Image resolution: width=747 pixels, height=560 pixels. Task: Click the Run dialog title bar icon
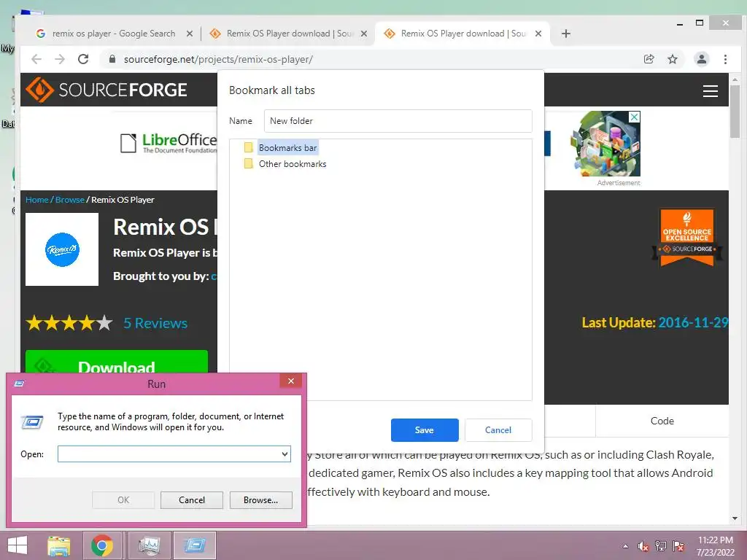[x=20, y=384]
